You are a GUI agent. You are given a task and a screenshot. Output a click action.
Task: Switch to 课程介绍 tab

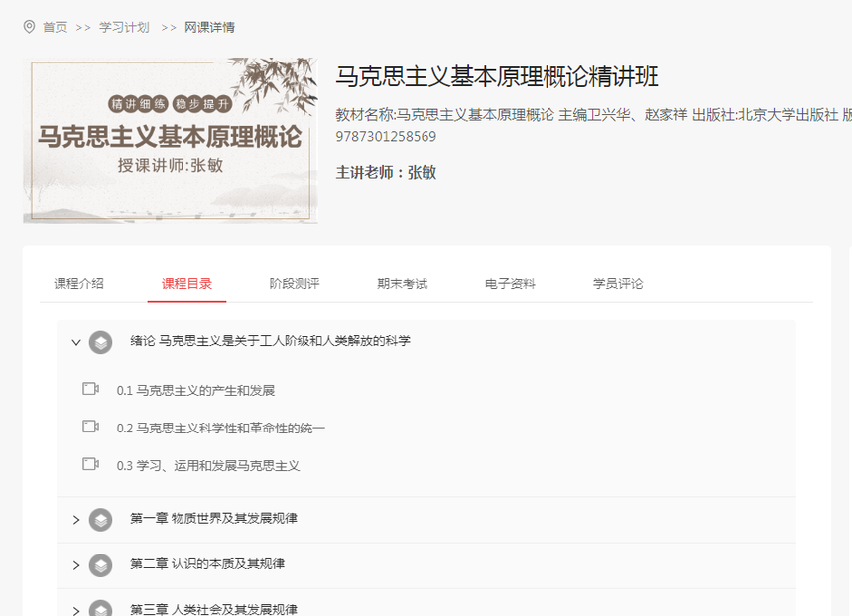[78, 283]
